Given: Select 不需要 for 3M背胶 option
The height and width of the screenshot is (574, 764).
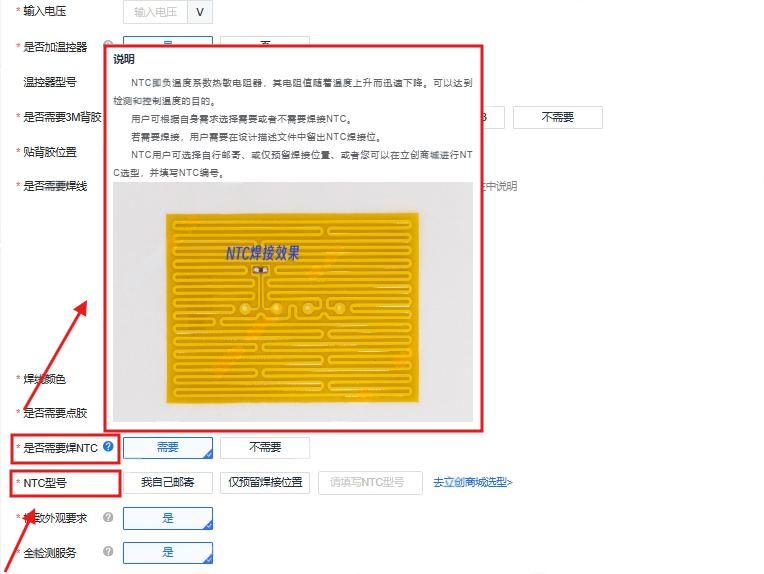Looking at the screenshot, I should (557, 117).
